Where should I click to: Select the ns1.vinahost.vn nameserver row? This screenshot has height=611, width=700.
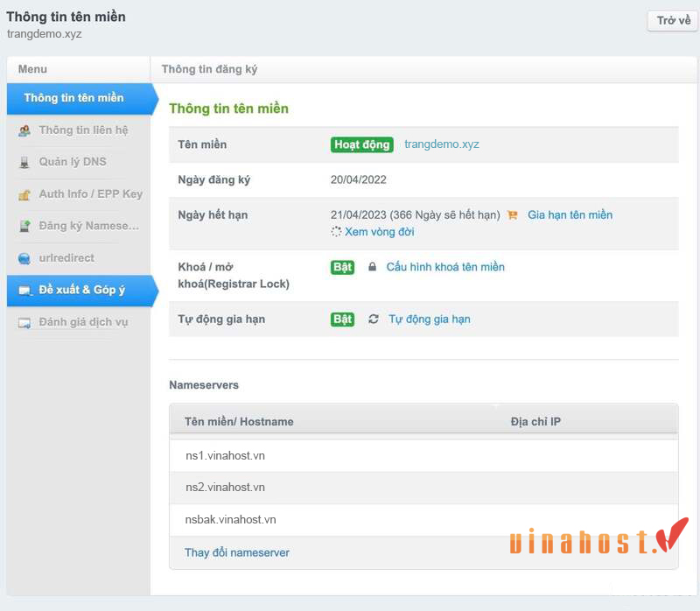tap(423, 456)
